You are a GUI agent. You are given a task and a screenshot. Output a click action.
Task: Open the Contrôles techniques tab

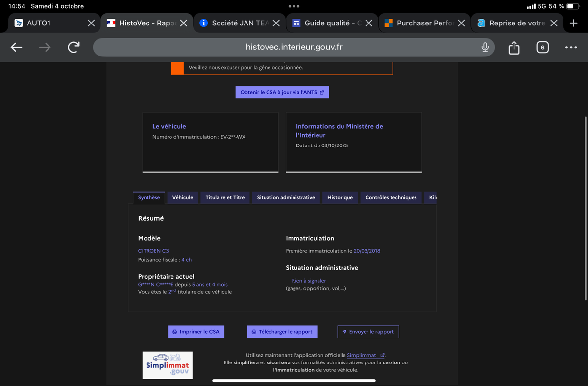tap(391, 197)
